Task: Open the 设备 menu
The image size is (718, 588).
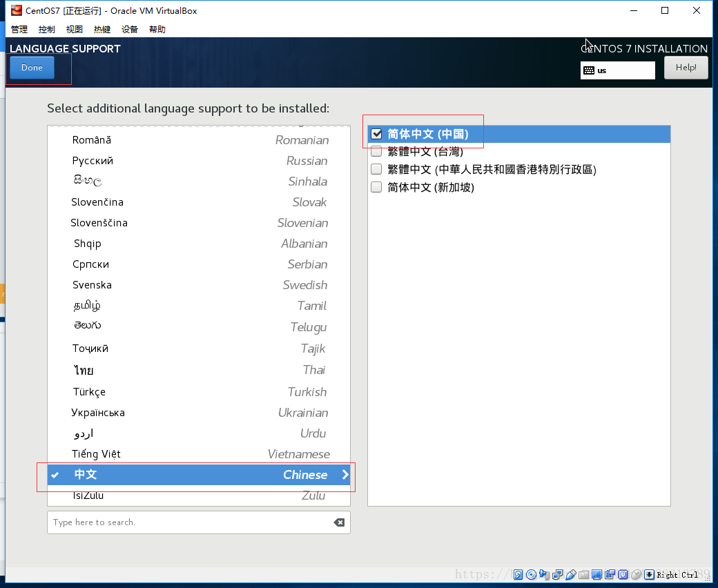Action: click(130, 29)
